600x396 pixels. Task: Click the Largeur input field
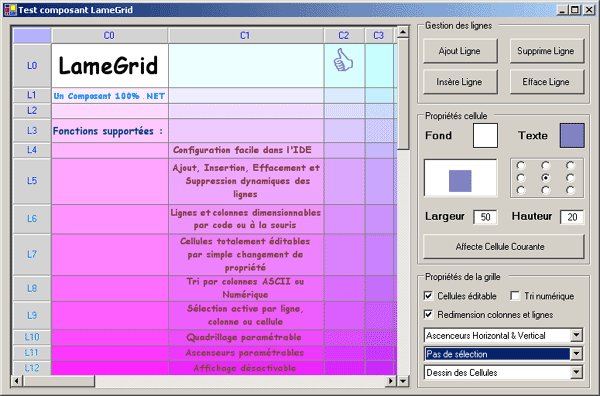pos(485,217)
